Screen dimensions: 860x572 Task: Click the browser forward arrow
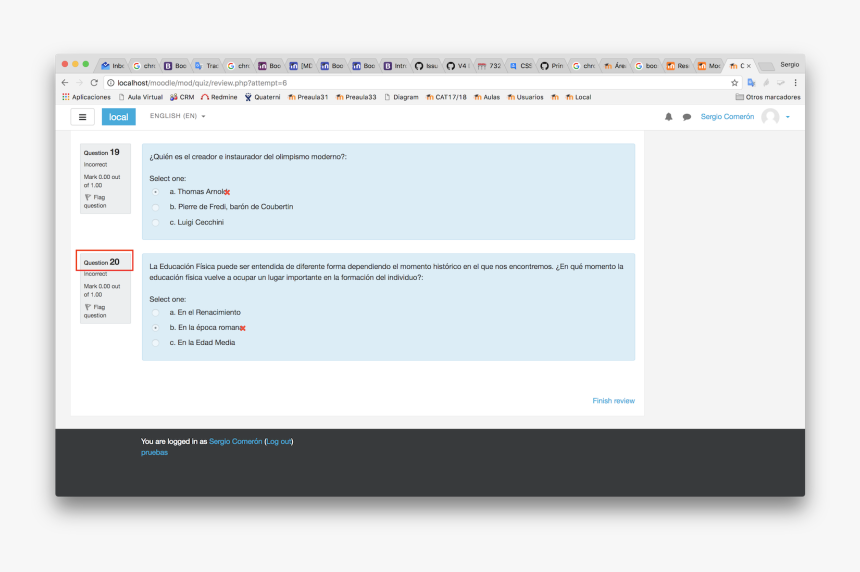(x=80, y=83)
